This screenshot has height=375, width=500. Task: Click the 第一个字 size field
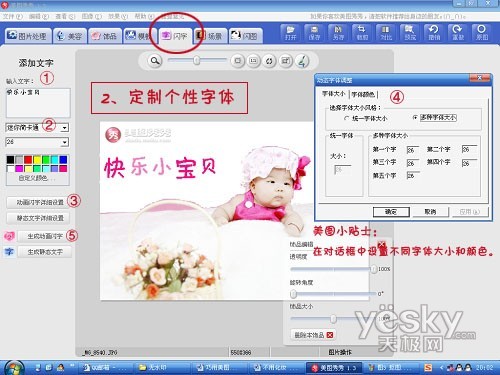coord(413,150)
